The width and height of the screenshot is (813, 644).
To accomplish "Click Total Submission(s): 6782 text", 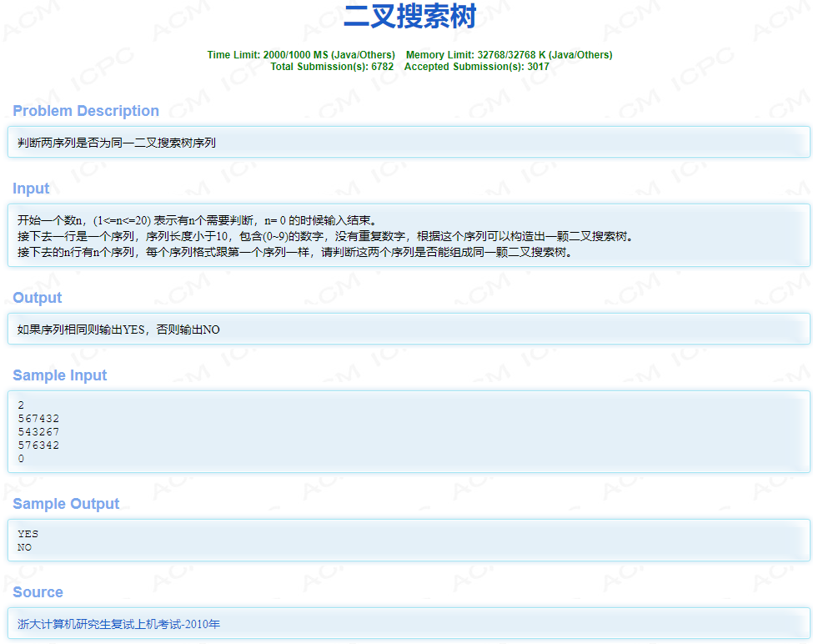I will (332, 67).
